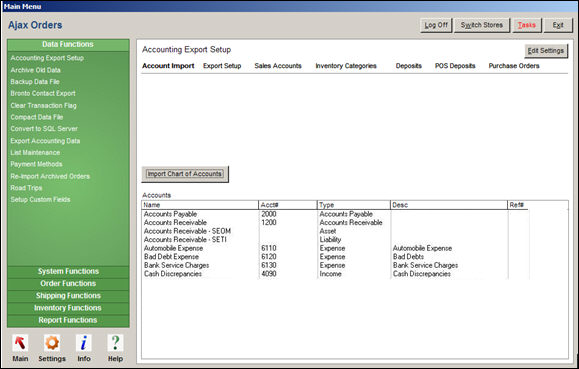Open the Inventory Categories tab

point(346,66)
